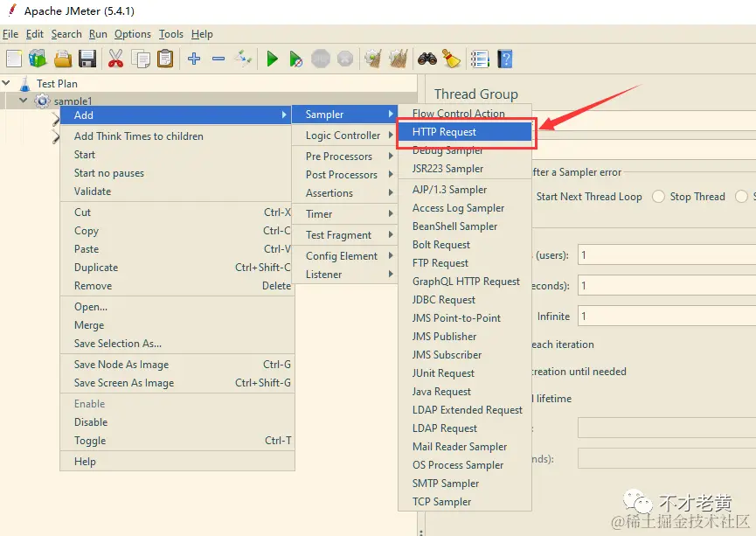
Task: Open the Edit menu
Action: point(34,34)
